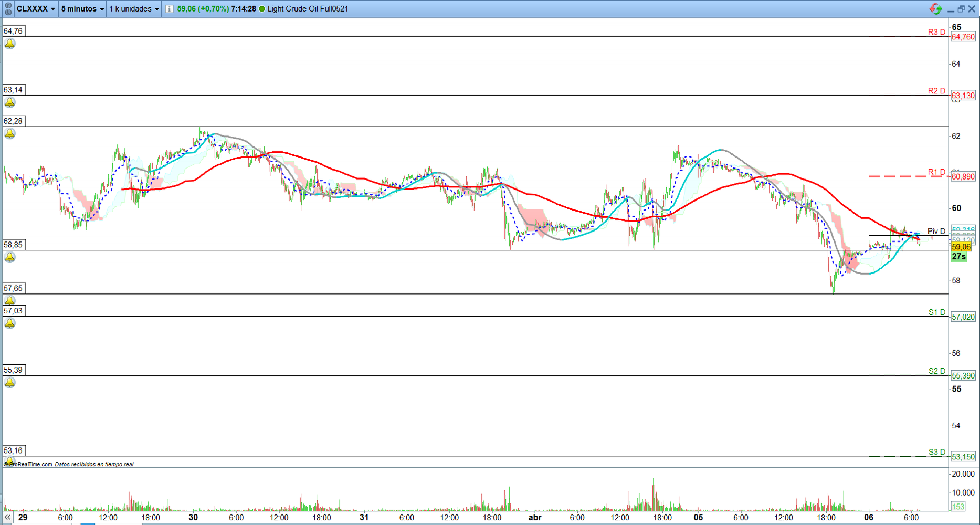Click the double-arrow scroll back button
This screenshot has width=980, height=525.
pyautogui.click(x=7, y=518)
